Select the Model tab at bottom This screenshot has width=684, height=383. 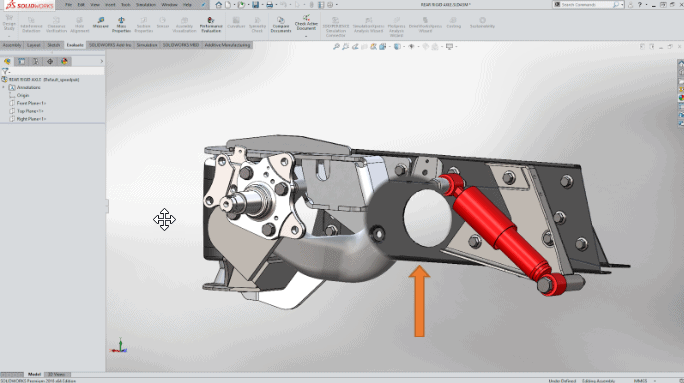tap(34, 374)
